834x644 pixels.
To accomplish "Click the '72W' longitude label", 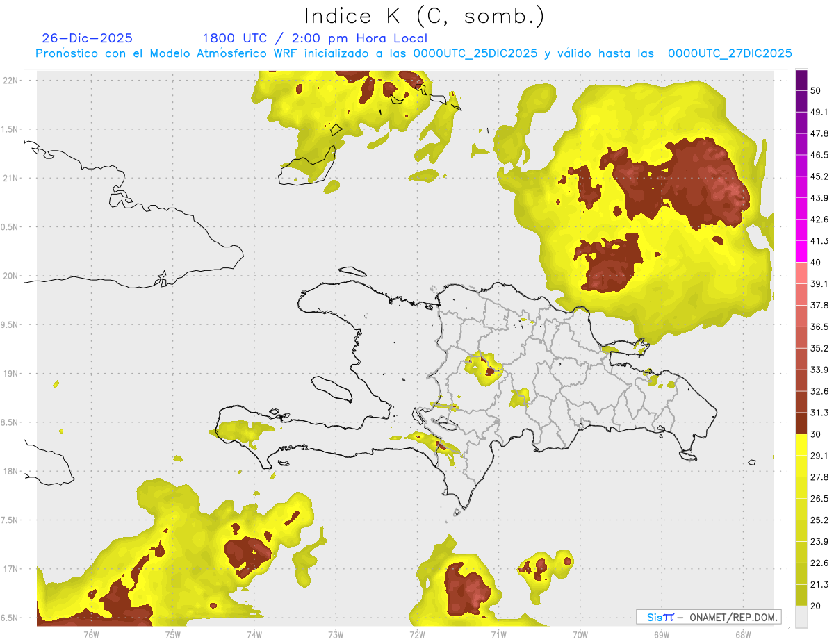I will (417, 634).
